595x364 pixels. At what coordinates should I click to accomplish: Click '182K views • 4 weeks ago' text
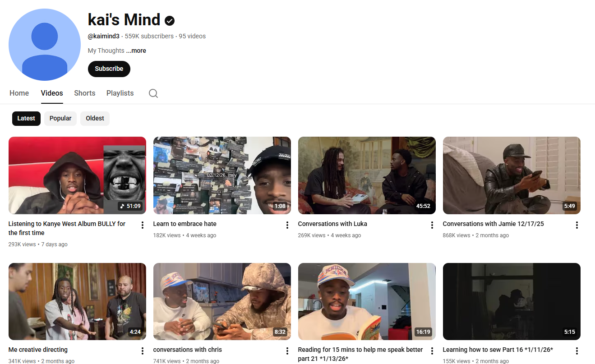click(185, 235)
